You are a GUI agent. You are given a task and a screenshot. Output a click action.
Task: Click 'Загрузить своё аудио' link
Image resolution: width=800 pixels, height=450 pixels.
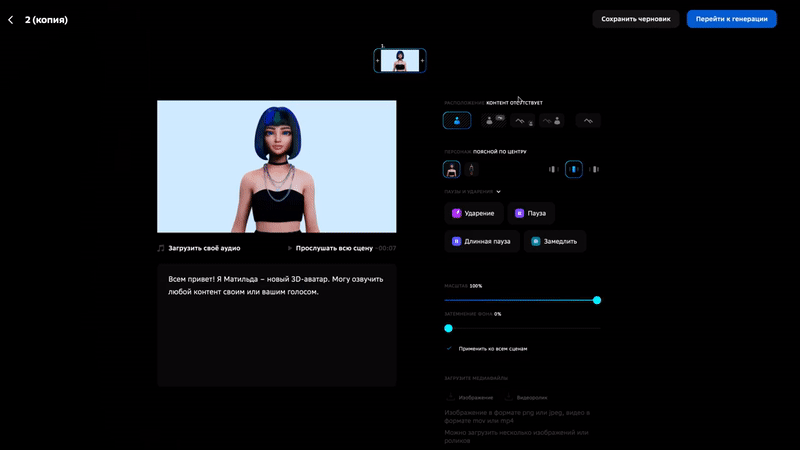coord(204,248)
